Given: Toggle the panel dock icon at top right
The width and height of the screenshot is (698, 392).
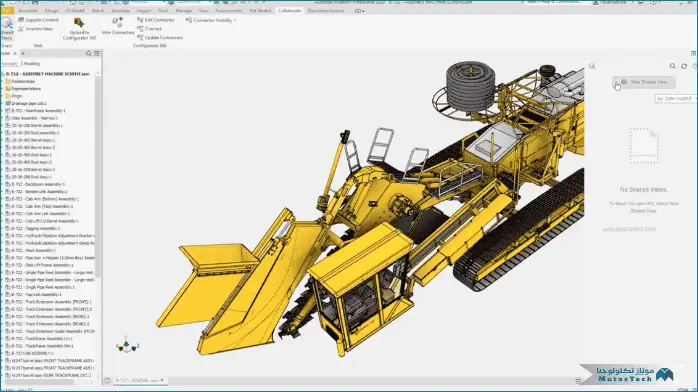Looking at the screenshot, I should pyautogui.click(x=693, y=53).
